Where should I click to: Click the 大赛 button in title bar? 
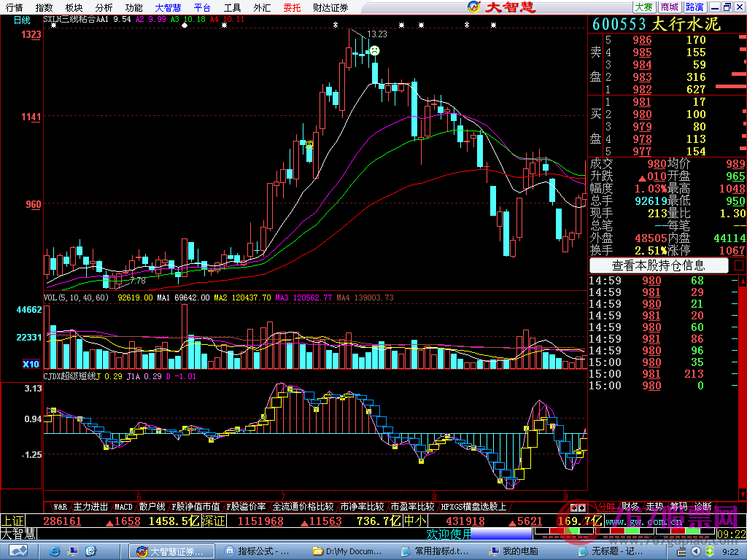click(644, 7)
